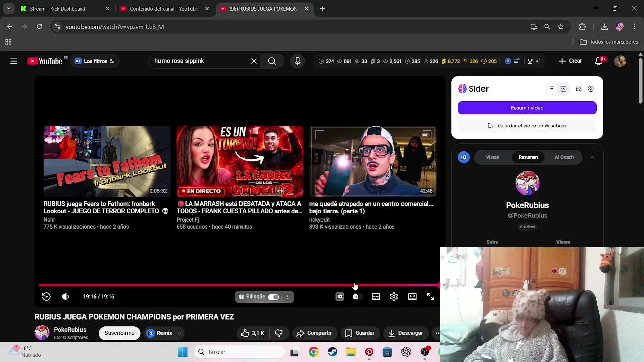Switch to the Resumen tab
This screenshot has width=644, height=362.
[528, 157]
